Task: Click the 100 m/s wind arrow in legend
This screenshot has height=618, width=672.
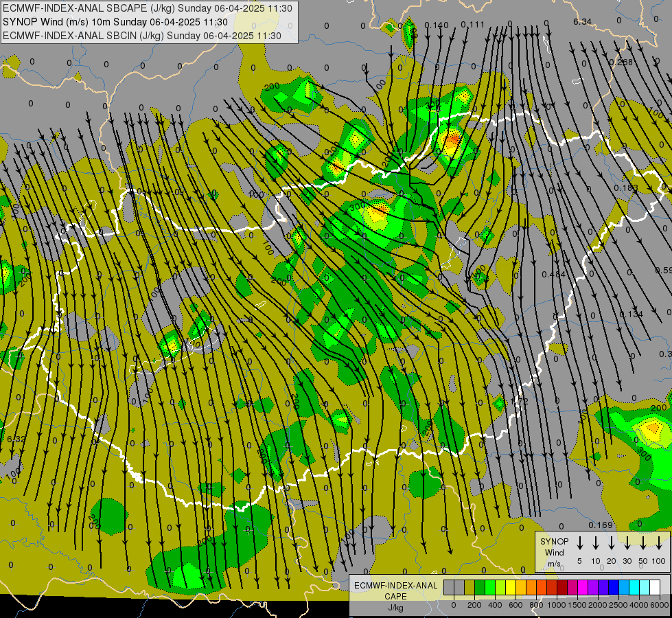Action: (x=659, y=542)
